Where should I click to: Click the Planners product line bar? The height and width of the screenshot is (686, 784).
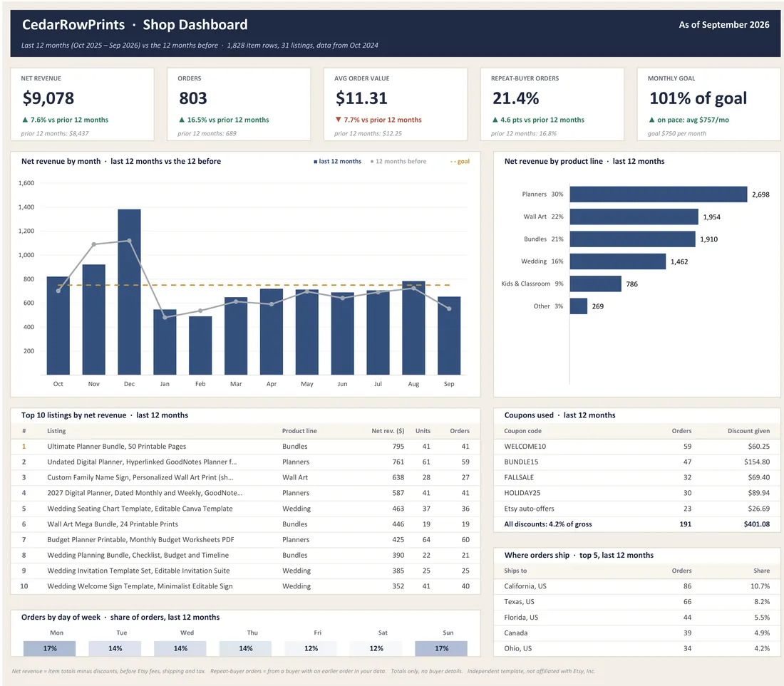click(x=659, y=194)
